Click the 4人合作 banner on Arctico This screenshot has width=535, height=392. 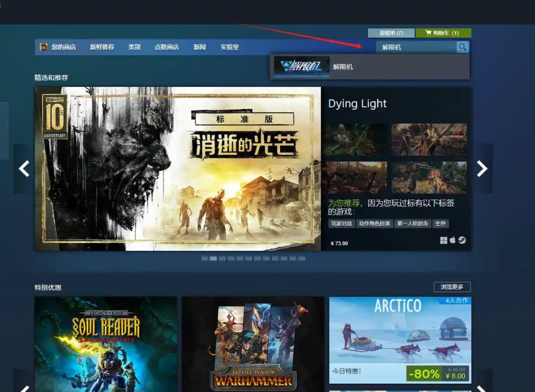point(457,301)
